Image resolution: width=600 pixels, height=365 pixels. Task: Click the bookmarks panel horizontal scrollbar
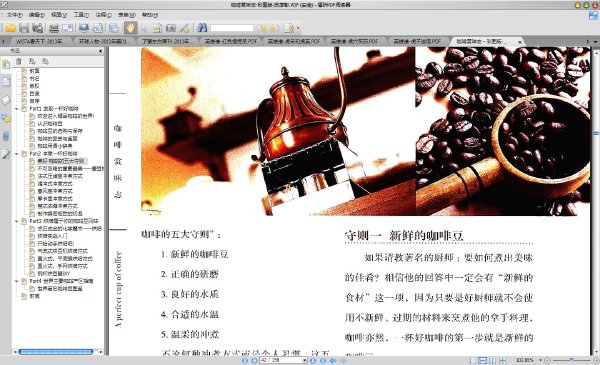[56, 352]
